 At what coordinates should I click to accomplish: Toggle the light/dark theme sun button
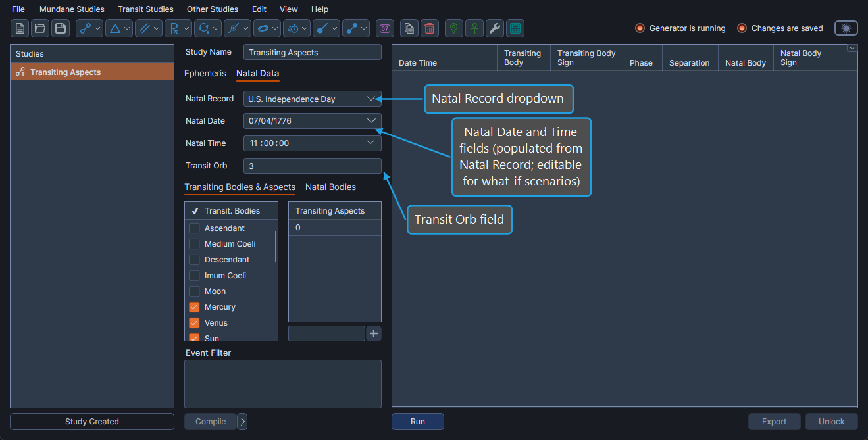pos(846,28)
